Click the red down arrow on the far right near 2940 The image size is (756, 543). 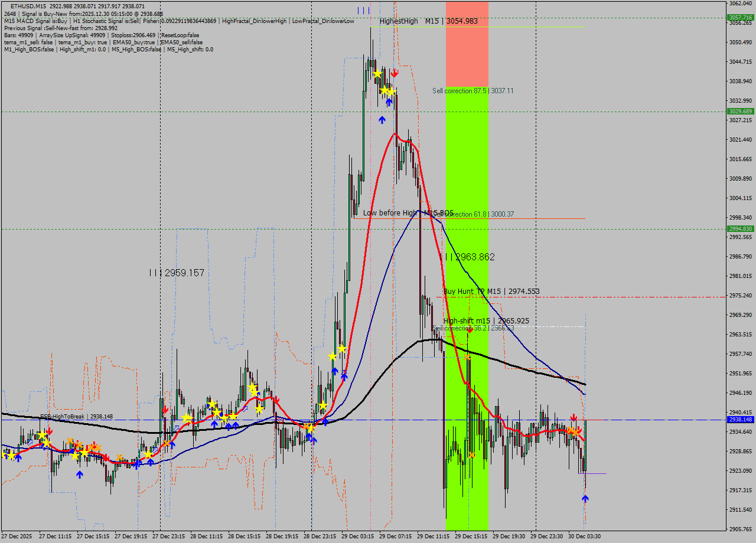[575, 416]
